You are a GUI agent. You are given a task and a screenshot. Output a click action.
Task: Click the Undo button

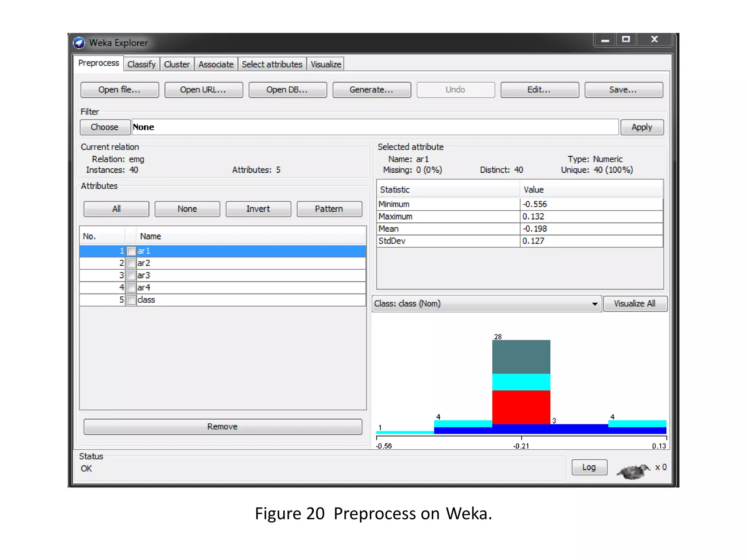[x=456, y=90]
